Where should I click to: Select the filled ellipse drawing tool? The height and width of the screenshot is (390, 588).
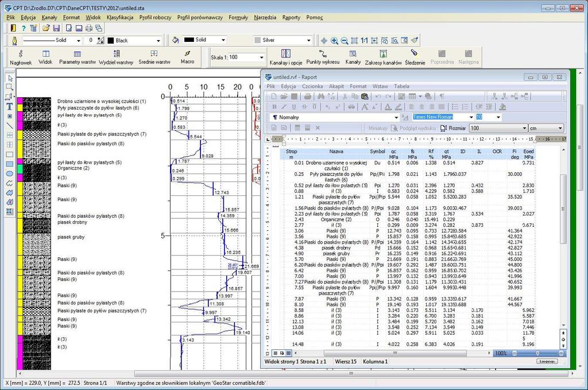tap(10, 173)
